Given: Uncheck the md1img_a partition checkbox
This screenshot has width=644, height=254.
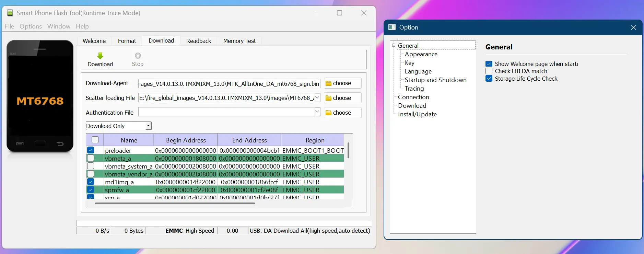Looking at the screenshot, I should [x=91, y=182].
